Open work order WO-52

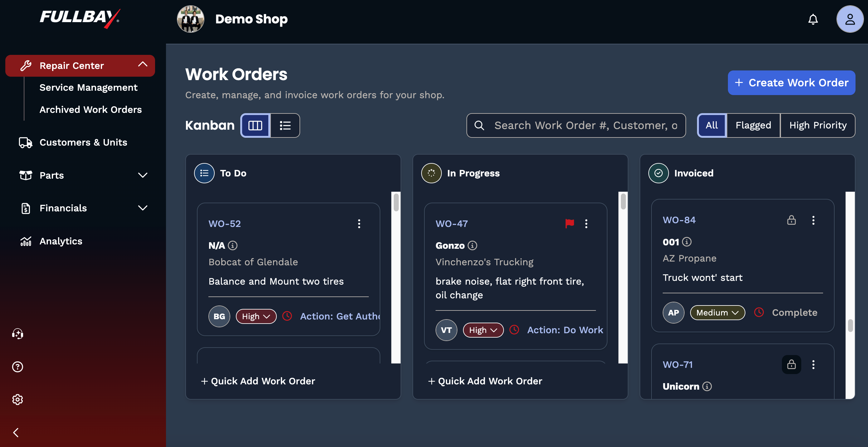(225, 224)
